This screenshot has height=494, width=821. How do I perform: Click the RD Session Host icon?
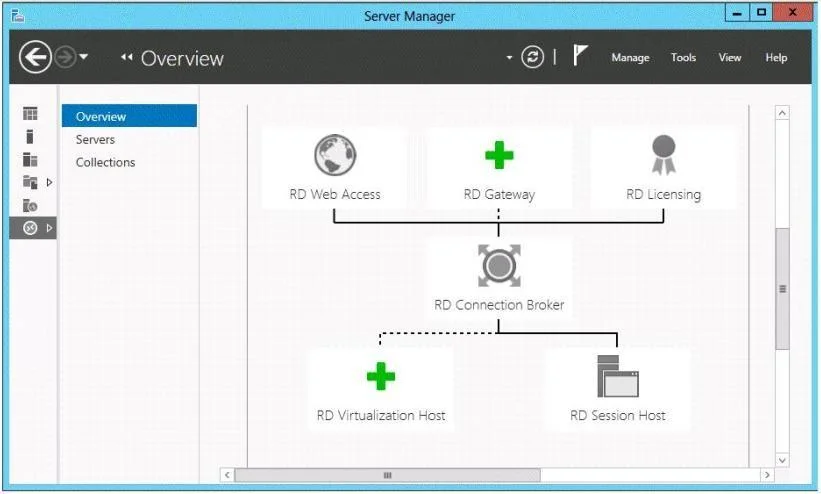tap(618, 376)
